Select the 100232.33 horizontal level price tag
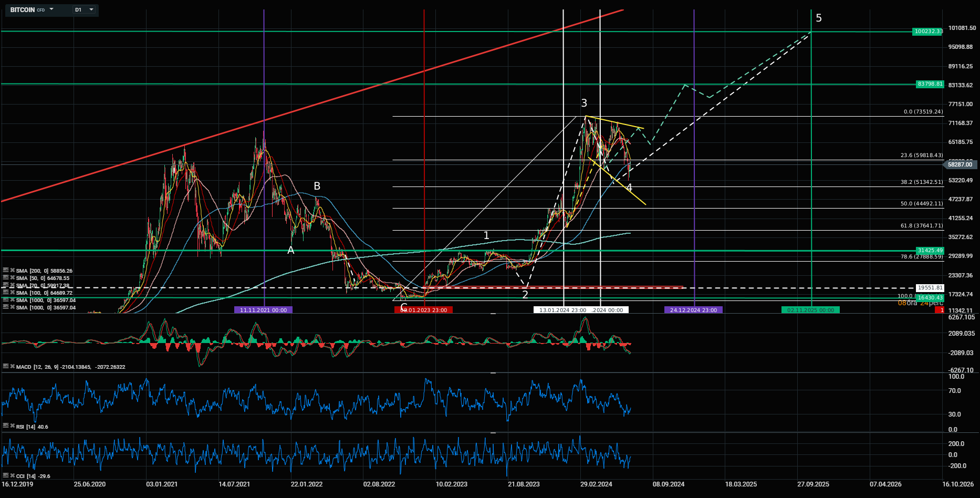 (928, 32)
